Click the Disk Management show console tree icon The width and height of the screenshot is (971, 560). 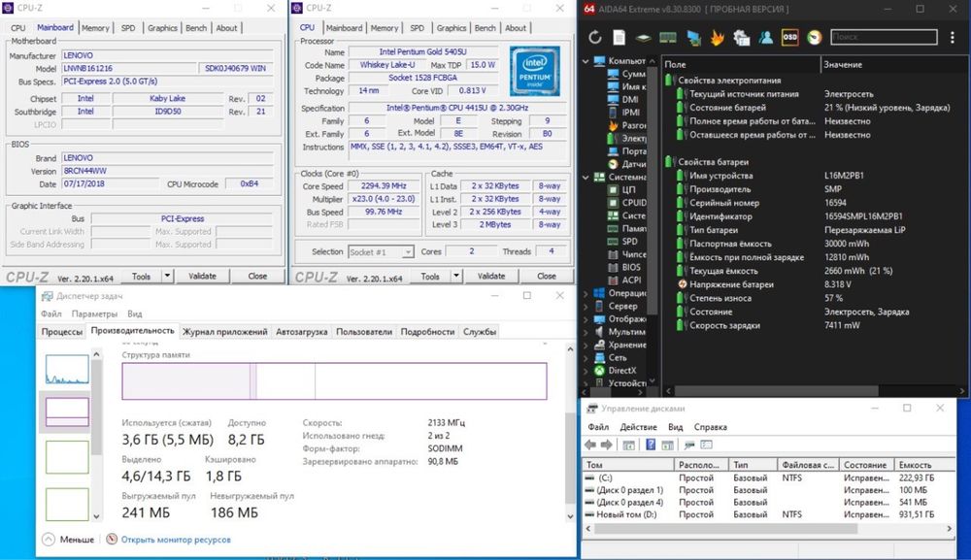click(628, 445)
